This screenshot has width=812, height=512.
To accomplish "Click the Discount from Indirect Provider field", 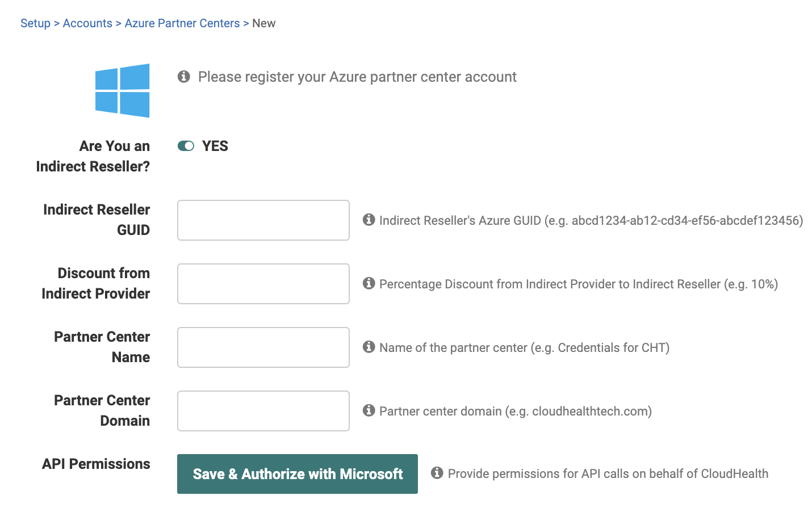I will [263, 284].
